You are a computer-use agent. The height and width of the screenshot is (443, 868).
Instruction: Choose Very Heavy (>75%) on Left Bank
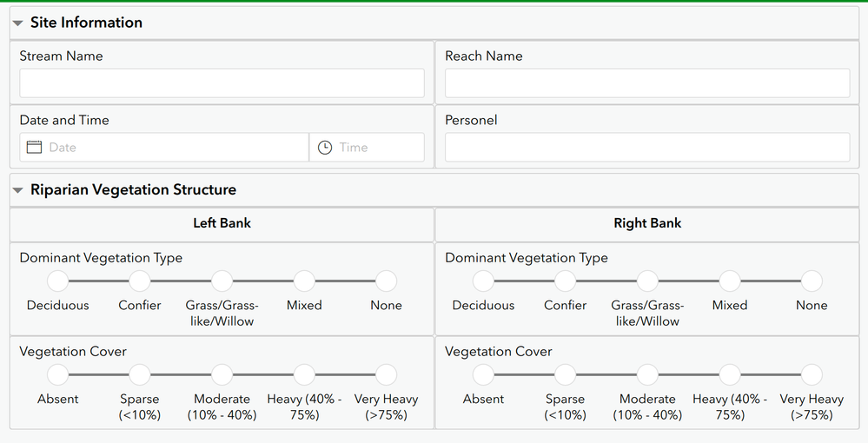(386, 375)
